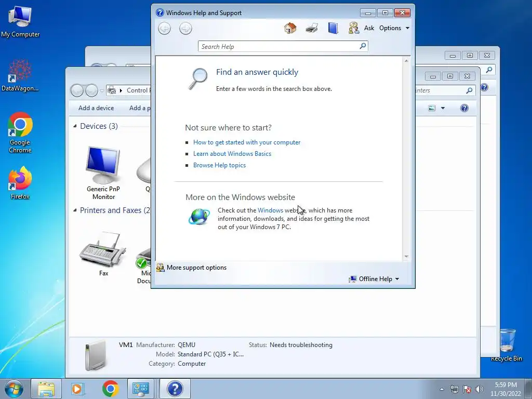Click search icon in Devices window search box
Image resolution: width=532 pixels, height=399 pixels.
pyautogui.click(x=469, y=90)
